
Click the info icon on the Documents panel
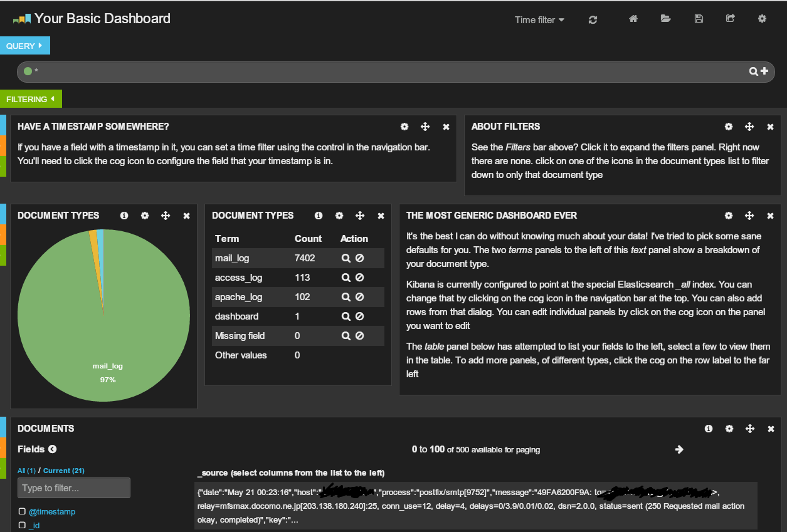(709, 429)
